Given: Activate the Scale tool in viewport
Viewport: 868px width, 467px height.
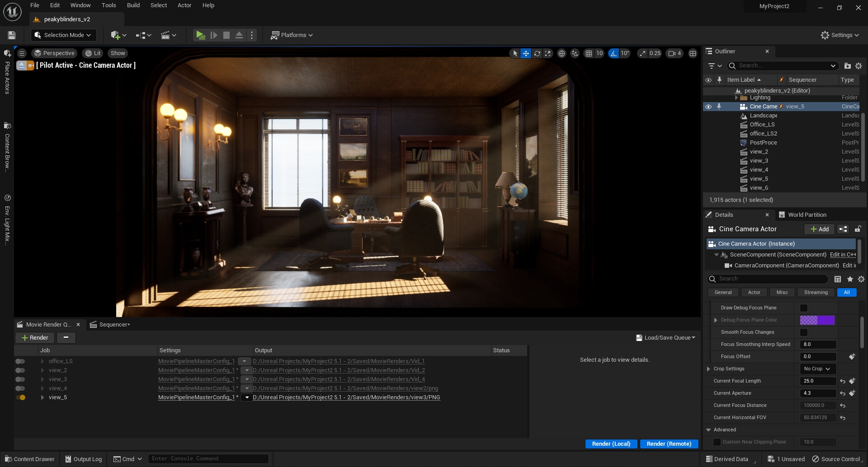Looking at the screenshot, I should pyautogui.click(x=548, y=53).
